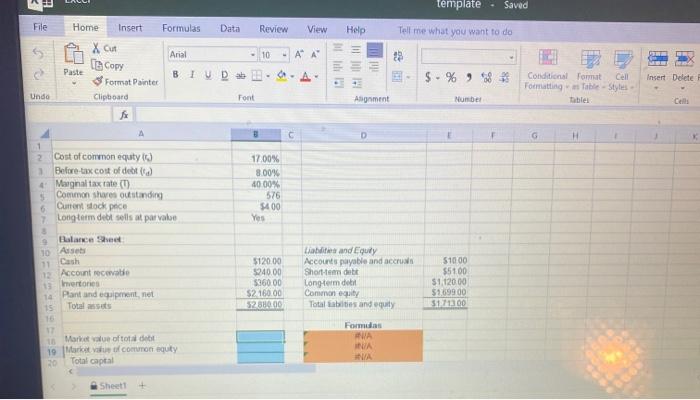This screenshot has height=400, width=700.
Task: Click the Undo arrow icon
Action: tap(38, 54)
